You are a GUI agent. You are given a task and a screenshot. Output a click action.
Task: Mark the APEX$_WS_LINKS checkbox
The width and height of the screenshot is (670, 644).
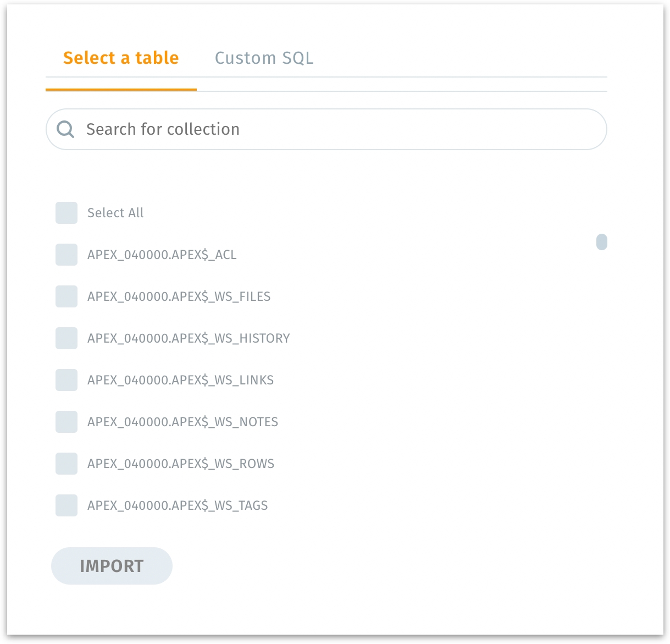pyautogui.click(x=67, y=380)
